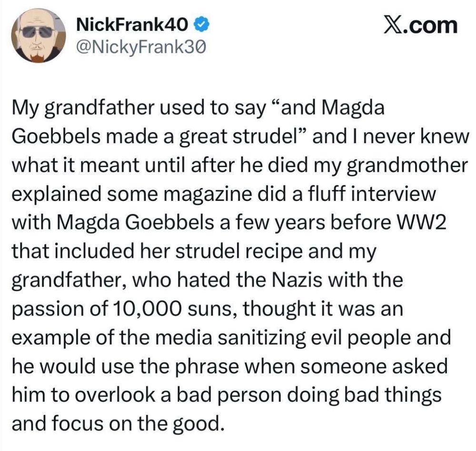Click the blue verified checkmark badge
476x451 pixels.
click(201, 25)
